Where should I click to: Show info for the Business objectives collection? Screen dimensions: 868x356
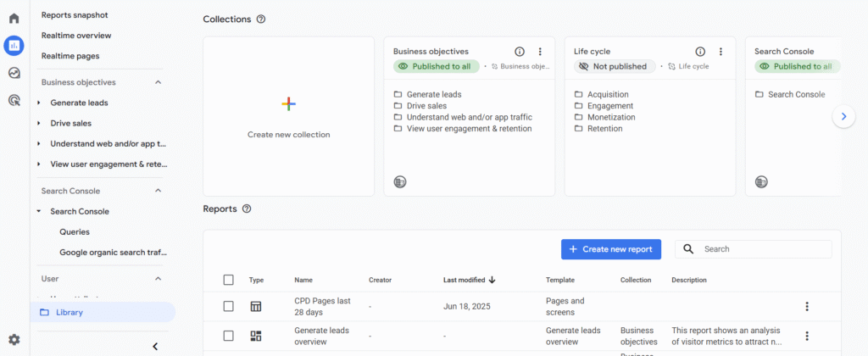(520, 52)
